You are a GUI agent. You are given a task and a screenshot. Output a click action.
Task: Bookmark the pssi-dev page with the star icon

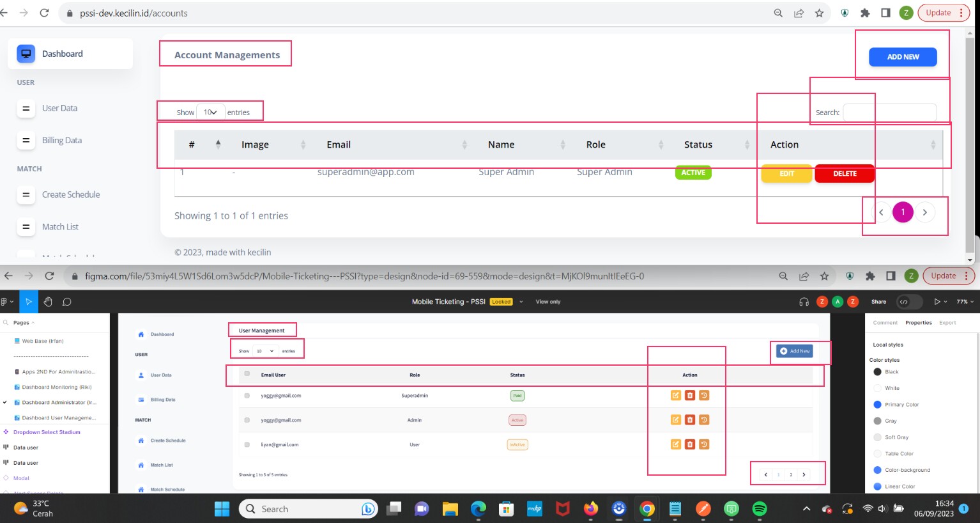819,13
